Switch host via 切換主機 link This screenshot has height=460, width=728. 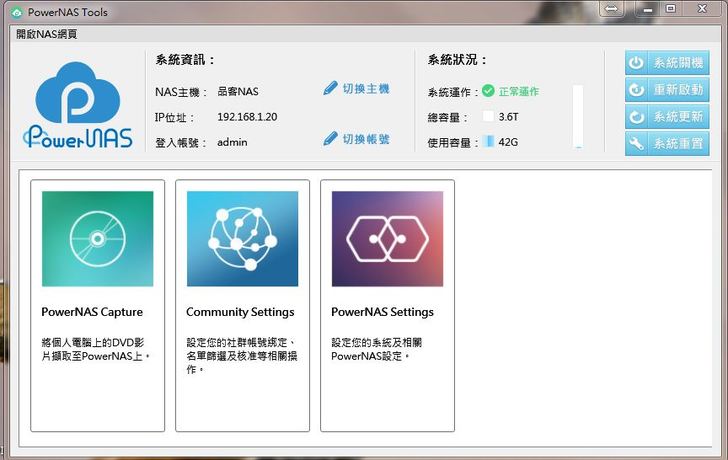(366, 89)
